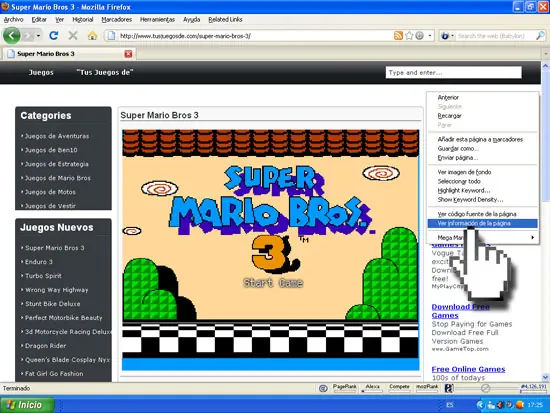The width and height of the screenshot is (550, 413).
Task: Close the Super Mario Bros 3 tab
Action: click(x=128, y=54)
